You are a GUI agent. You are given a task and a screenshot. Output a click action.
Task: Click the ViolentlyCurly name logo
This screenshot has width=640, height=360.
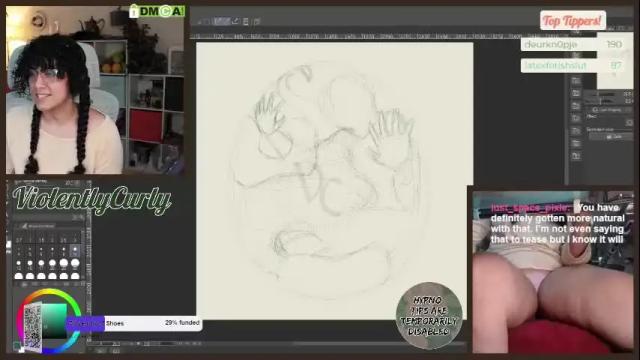[92, 200]
